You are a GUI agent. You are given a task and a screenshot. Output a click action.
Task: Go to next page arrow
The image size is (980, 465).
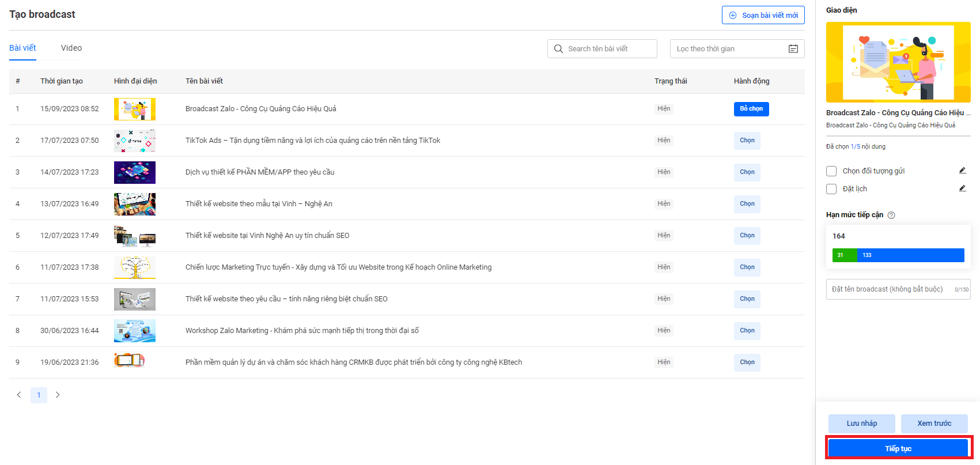coord(58,395)
